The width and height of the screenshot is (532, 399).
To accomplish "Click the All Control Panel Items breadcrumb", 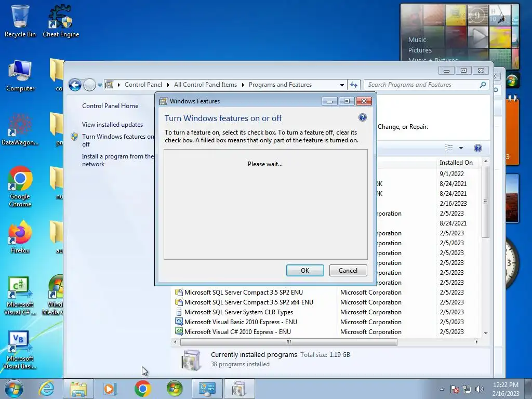I will (x=205, y=85).
